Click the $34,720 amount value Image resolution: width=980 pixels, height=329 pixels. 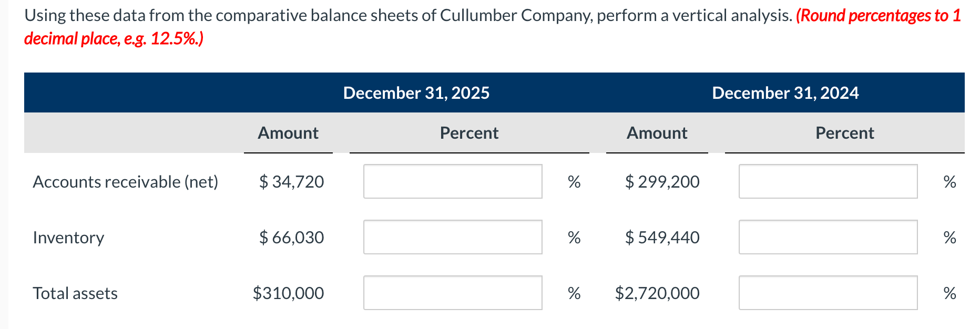pyautogui.click(x=291, y=182)
